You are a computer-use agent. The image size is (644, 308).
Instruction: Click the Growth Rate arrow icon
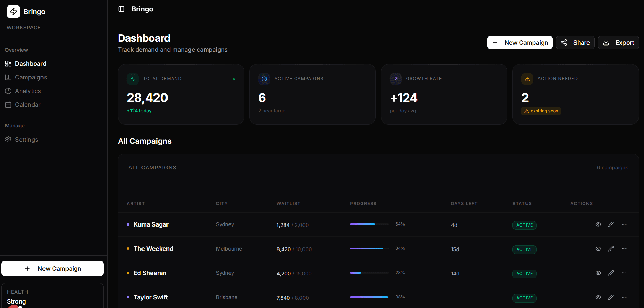[396, 79]
